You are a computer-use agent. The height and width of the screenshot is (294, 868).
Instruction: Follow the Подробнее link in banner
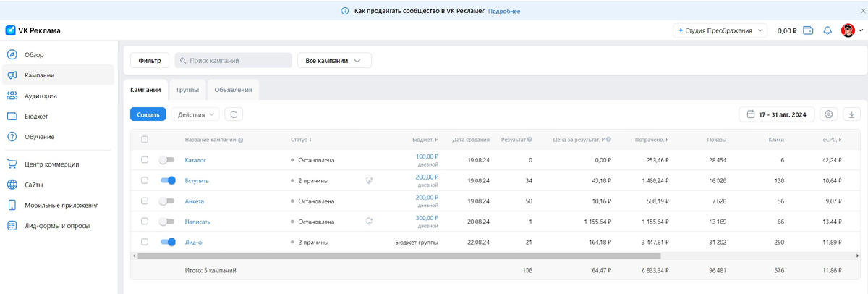point(504,11)
